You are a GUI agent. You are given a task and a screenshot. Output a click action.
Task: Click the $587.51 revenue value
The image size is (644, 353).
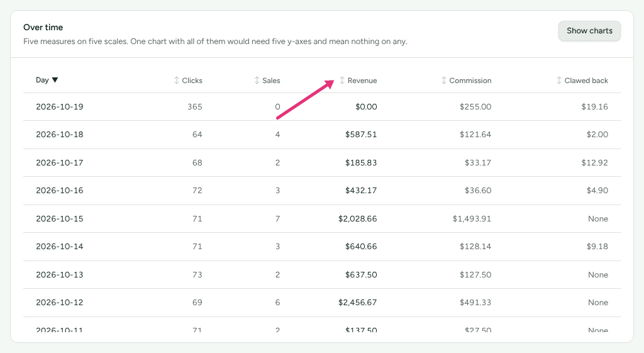[361, 135]
